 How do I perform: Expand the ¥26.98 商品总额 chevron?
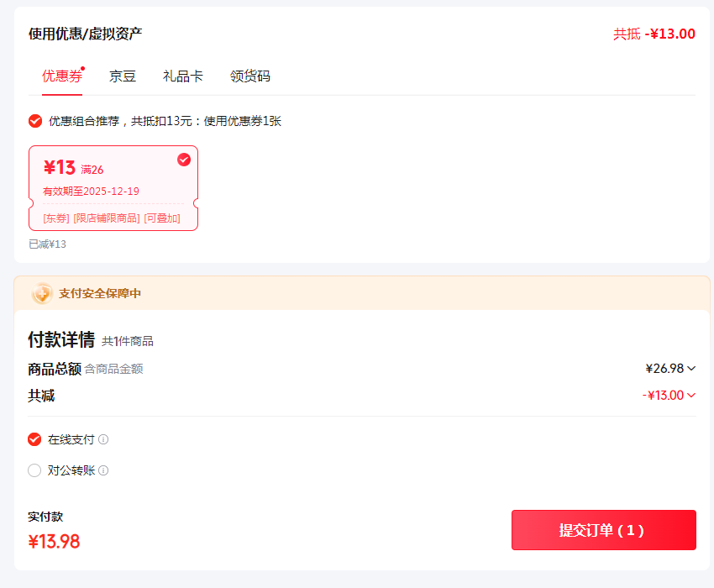point(691,369)
